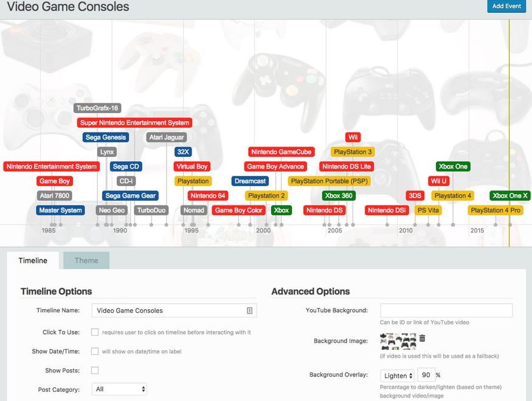The image size is (532, 401).
Task: Focus the YouTube Background input field
Action: click(x=446, y=310)
